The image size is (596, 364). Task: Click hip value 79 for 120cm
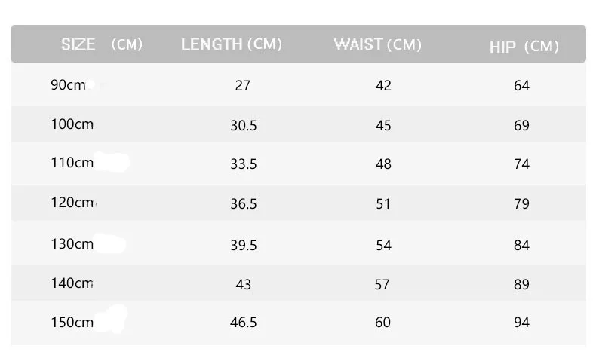pyautogui.click(x=521, y=203)
